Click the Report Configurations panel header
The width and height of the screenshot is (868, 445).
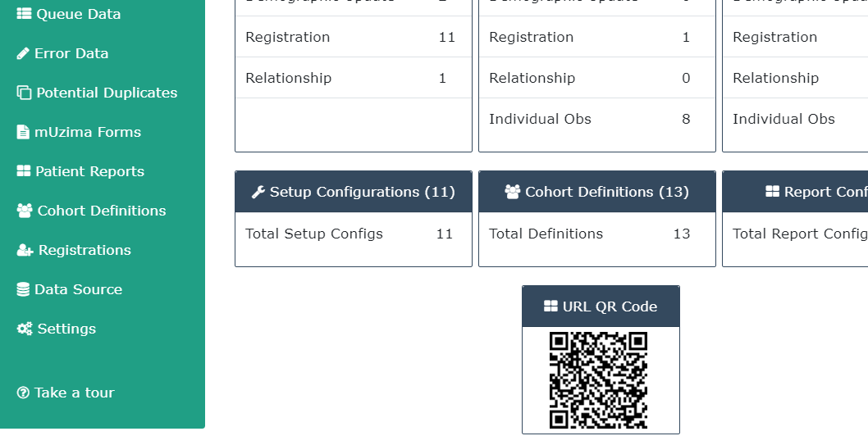point(796,192)
